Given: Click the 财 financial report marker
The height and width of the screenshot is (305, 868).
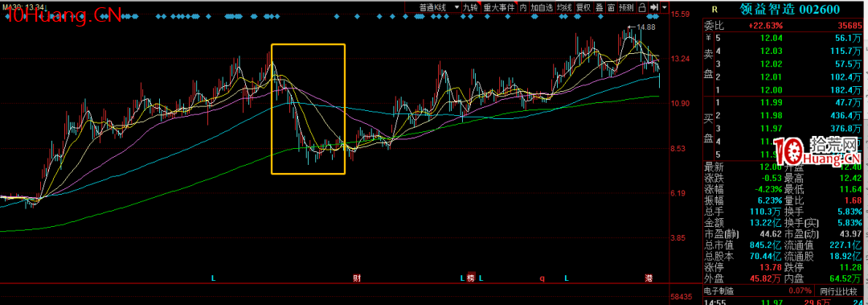Looking at the screenshot, I should point(357,278).
